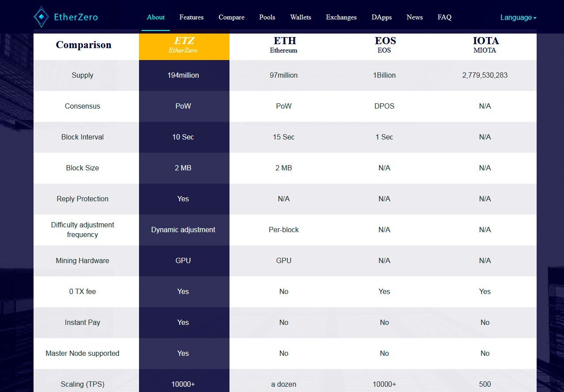
Task: Click the Master Node supported label
Action: point(83,354)
